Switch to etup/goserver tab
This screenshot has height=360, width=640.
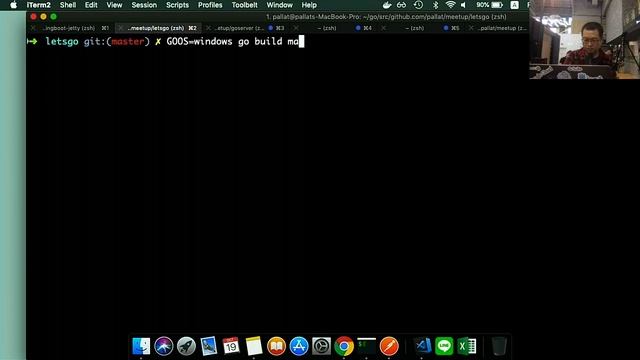(246, 28)
